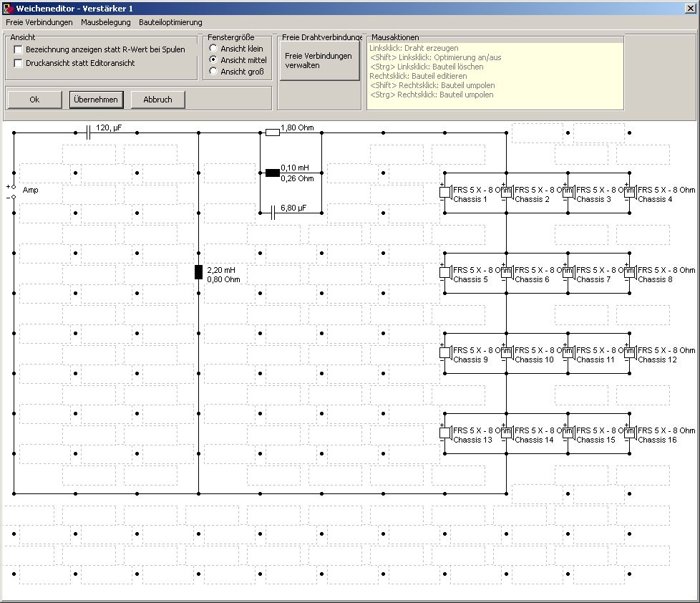This screenshot has width=700, height=603.
Task: Click the Chassis 9 speaker symbol
Action: coord(446,352)
